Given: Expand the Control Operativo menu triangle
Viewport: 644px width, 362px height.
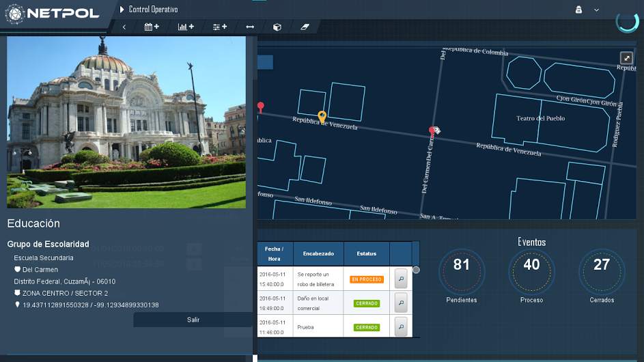Looking at the screenshot, I should (x=122, y=10).
